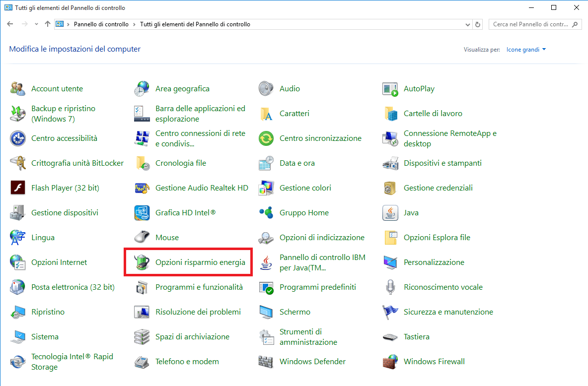Open the Cronologia file link
The height and width of the screenshot is (386, 588).
(x=181, y=163)
